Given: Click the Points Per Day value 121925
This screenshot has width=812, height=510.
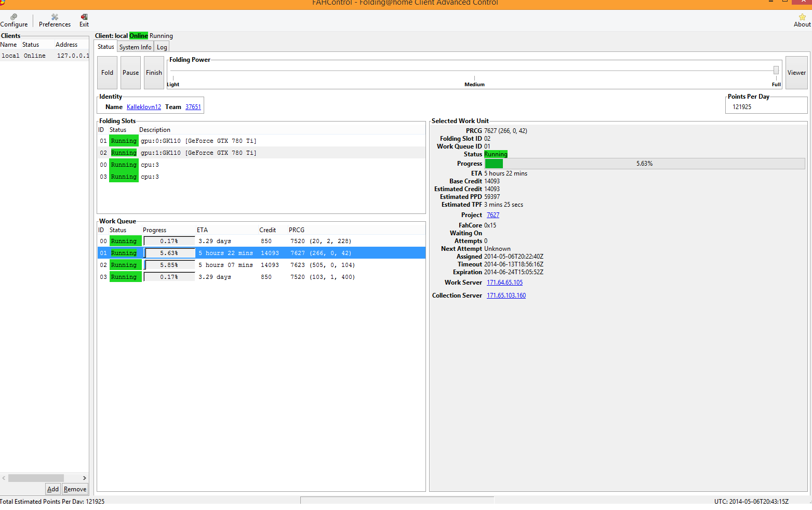Looking at the screenshot, I should point(742,107).
